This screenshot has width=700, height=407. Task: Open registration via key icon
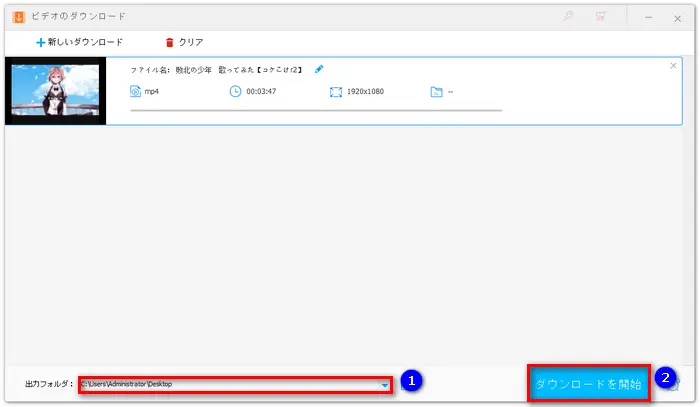point(570,17)
